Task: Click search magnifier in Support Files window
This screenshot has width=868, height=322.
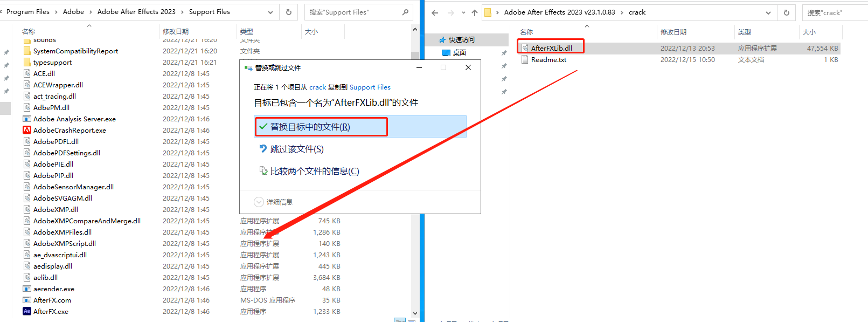Action: [x=406, y=12]
